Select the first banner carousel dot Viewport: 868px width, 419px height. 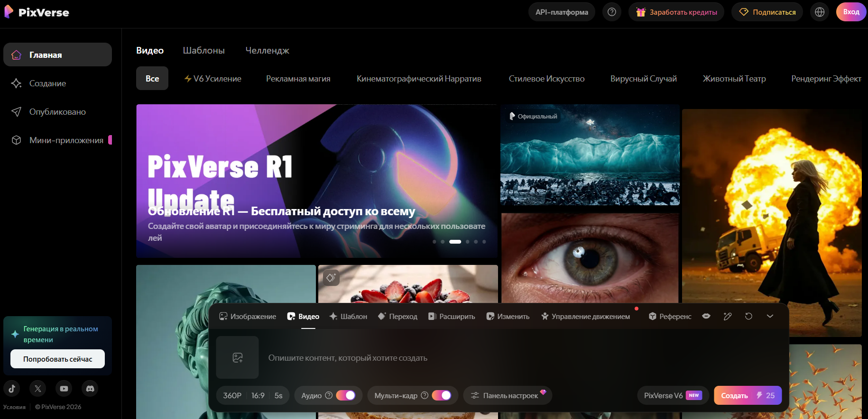pyautogui.click(x=434, y=242)
